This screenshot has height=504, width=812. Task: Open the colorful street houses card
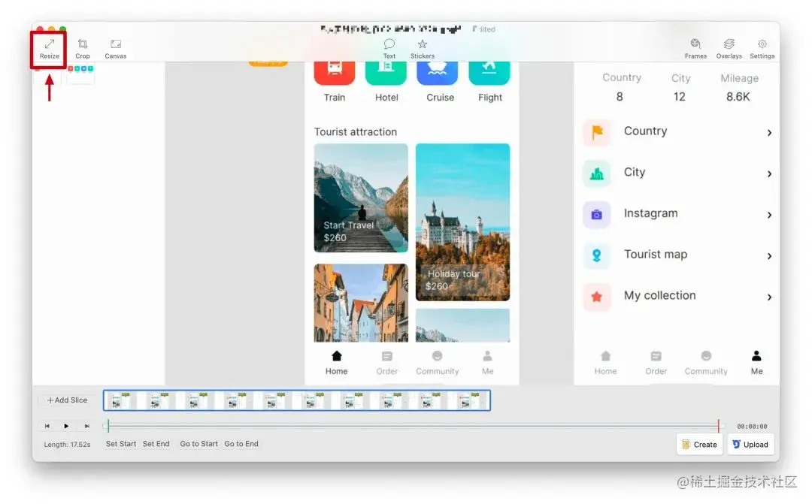click(x=361, y=303)
